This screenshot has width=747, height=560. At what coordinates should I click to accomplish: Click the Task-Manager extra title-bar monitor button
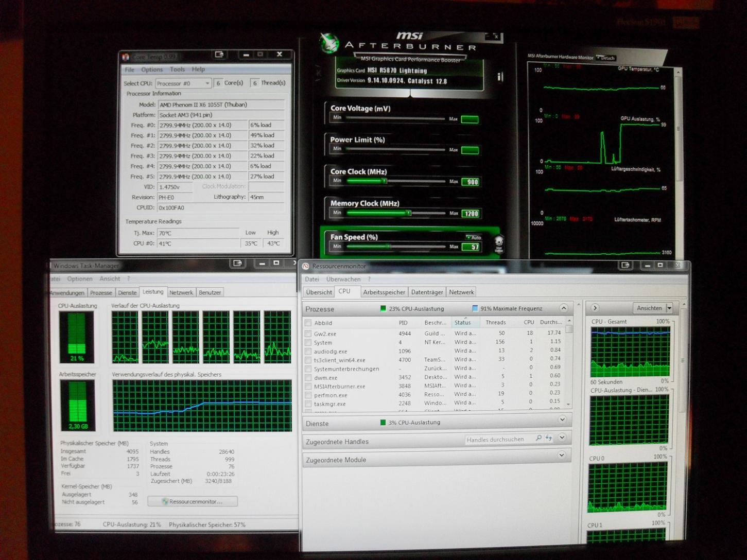[237, 264]
